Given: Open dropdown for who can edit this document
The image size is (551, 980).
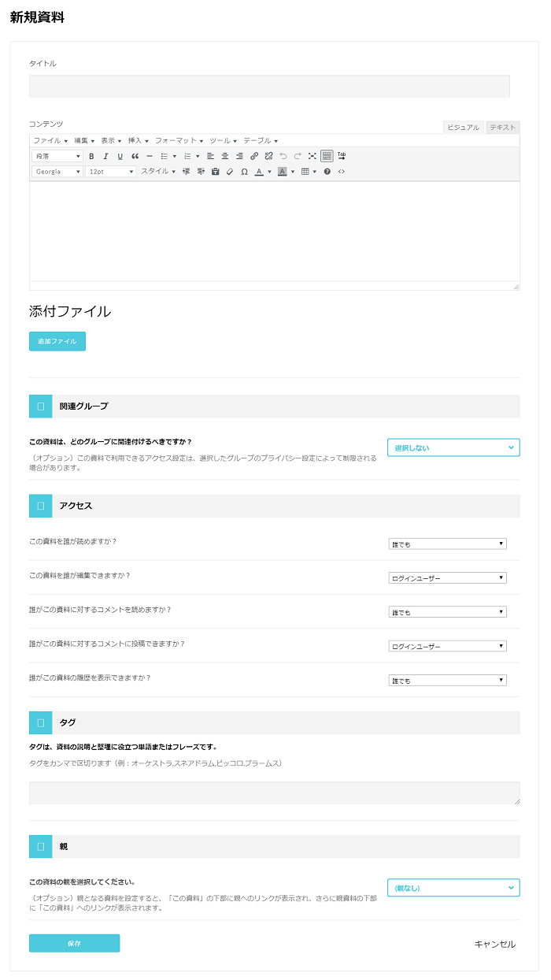Looking at the screenshot, I should click(448, 578).
